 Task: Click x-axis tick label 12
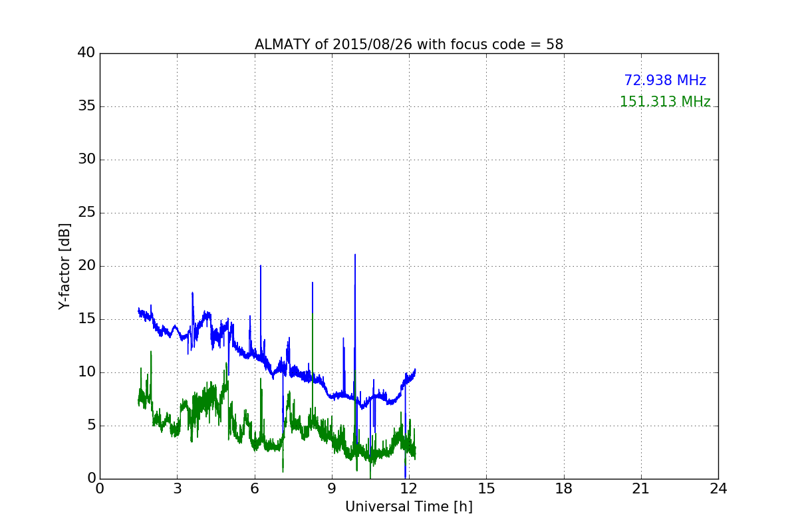(x=409, y=489)
